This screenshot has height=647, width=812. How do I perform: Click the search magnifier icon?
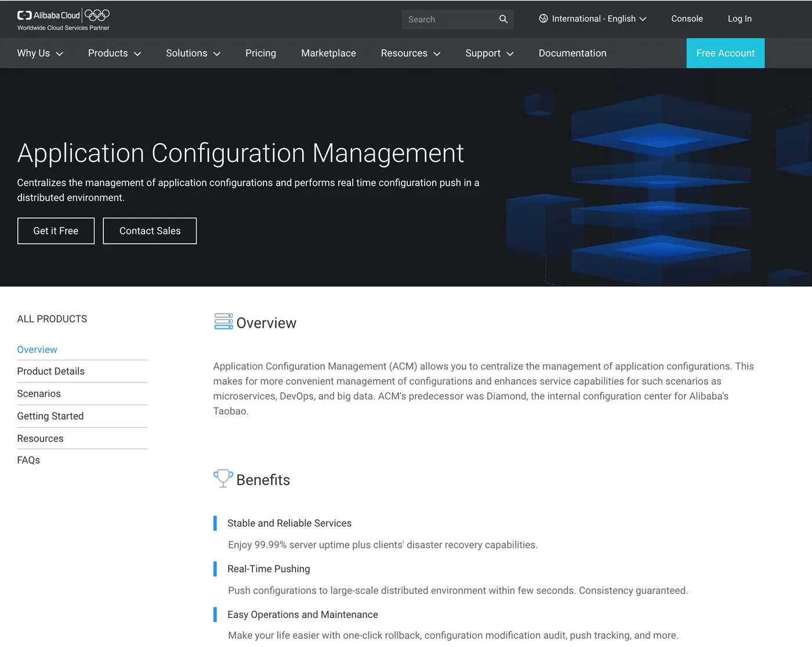[x=503, y=19]
